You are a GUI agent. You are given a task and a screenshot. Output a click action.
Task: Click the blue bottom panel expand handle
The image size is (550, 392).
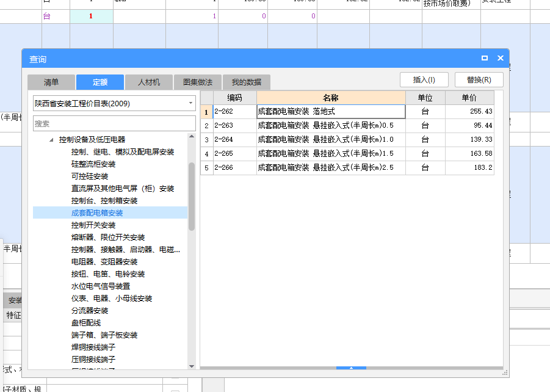point(351,368)
